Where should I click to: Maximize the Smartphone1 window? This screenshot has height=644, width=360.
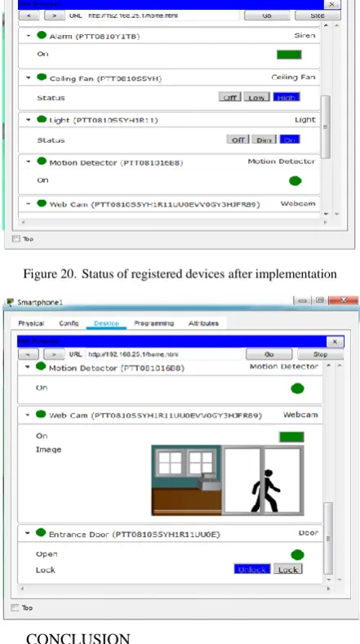coord(319,300)
